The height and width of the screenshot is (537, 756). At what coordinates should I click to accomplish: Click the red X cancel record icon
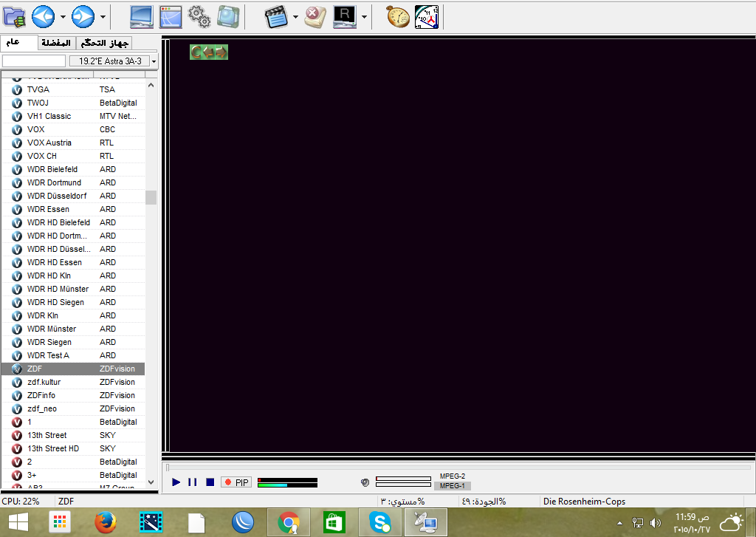pyautogui.click(x=315, y=18)
